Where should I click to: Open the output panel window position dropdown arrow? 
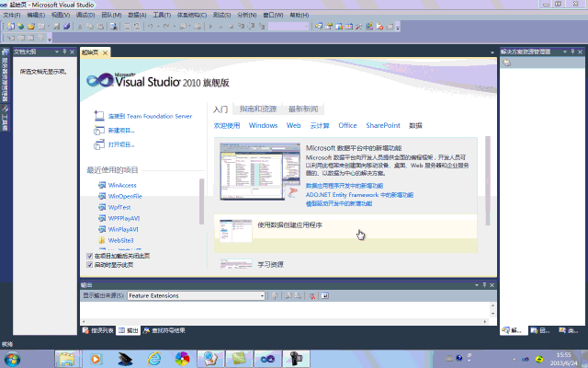(477, 285)
